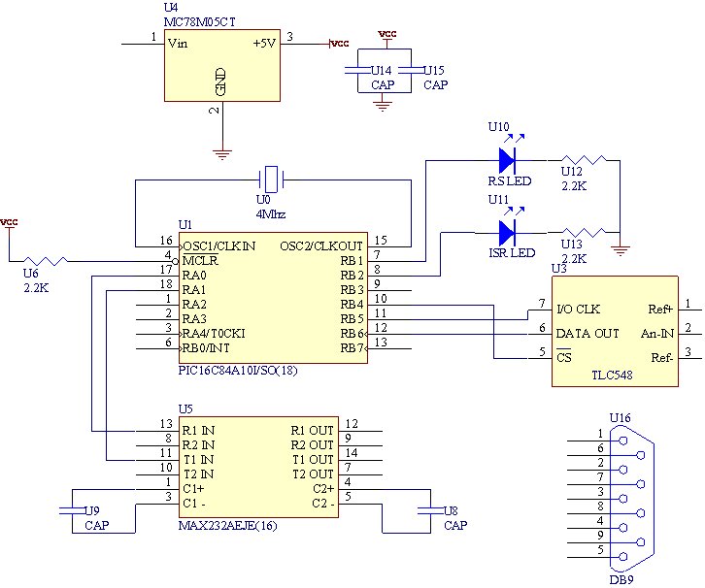Click the Vin label on the regulator
Viewport: 705px width, 588px height.
click(178, 43)
